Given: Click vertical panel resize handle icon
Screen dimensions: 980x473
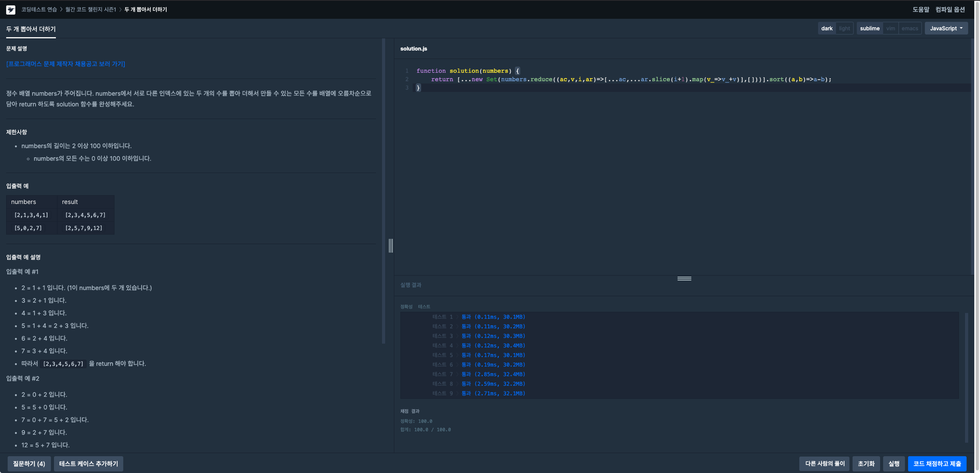Looking at the screenshot, I should [x=391, y=245].
